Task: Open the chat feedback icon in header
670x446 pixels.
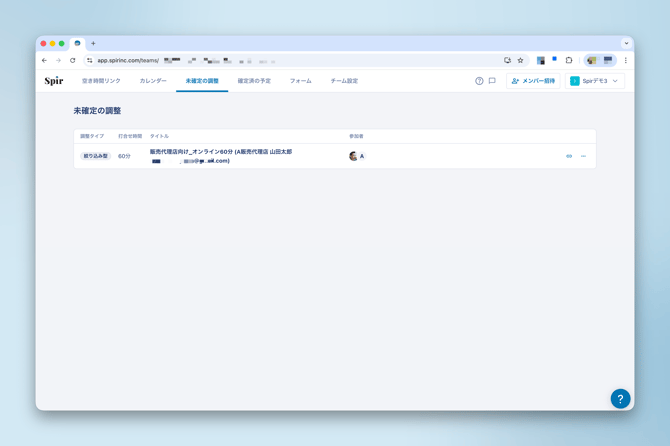Action: 492,81
